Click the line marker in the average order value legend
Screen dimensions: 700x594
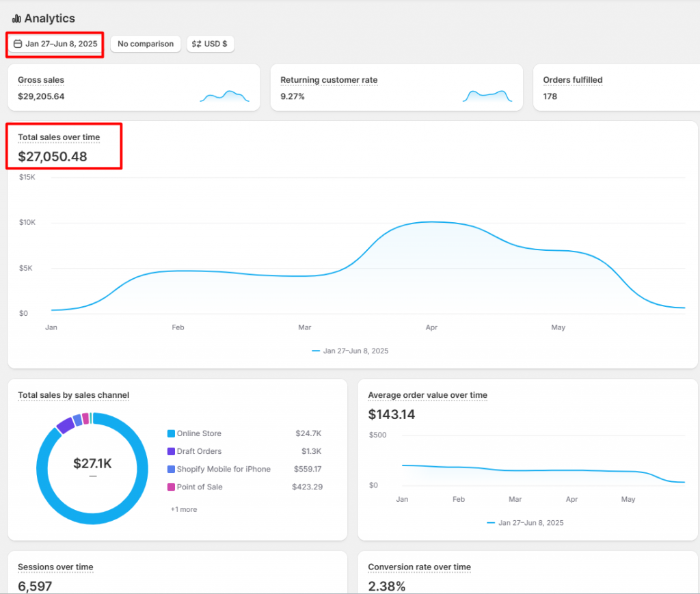(492, 523)
